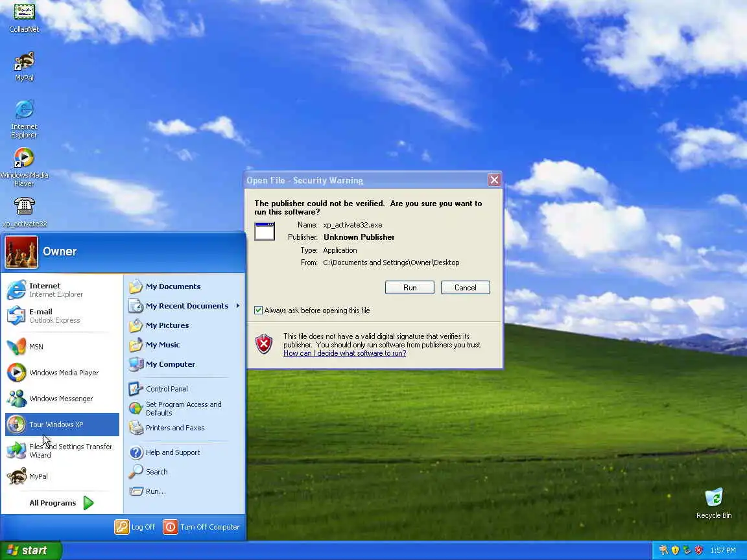
Task: Click the 'xp_activate32.exe' file name
Action: (x=353, y=225)
